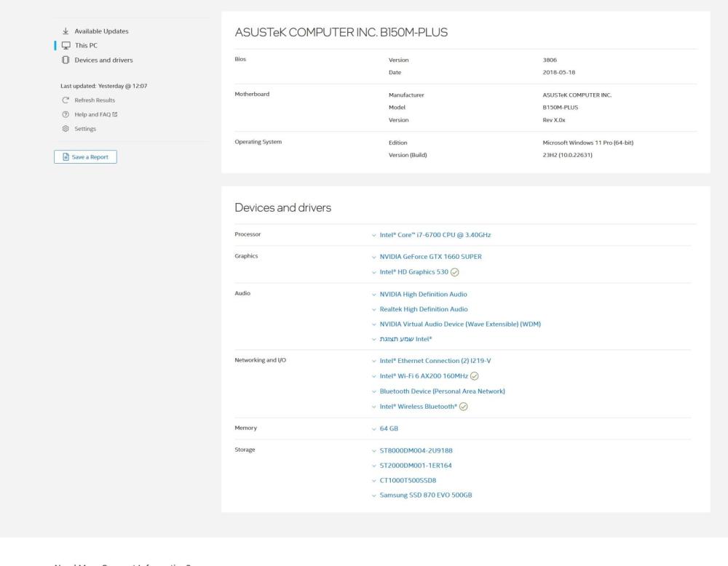Viewport: 728px width, 566px height.
Task: Click CT1000T500SSD8 drive link
Action: [408, 480]
